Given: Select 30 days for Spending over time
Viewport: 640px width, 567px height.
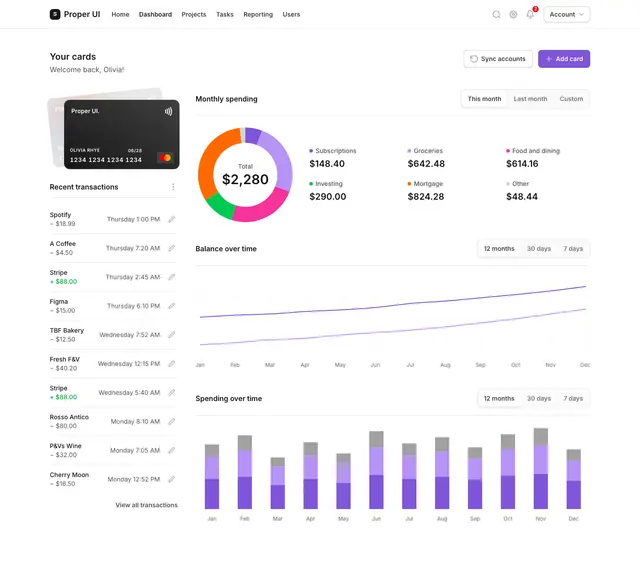Looking at the screenshot, I should point(539,398).
